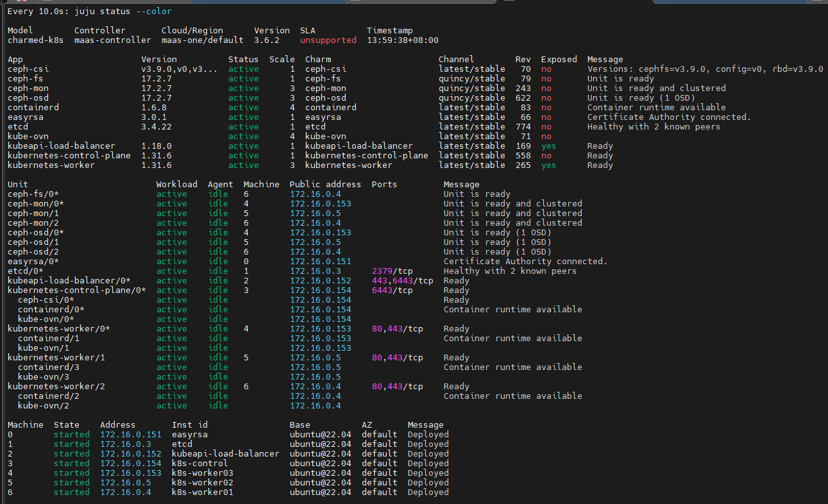Screen dimensions: 828x504
Task: Select instance id 'k8s-worker01'
Action: click(x=202, y=492)
